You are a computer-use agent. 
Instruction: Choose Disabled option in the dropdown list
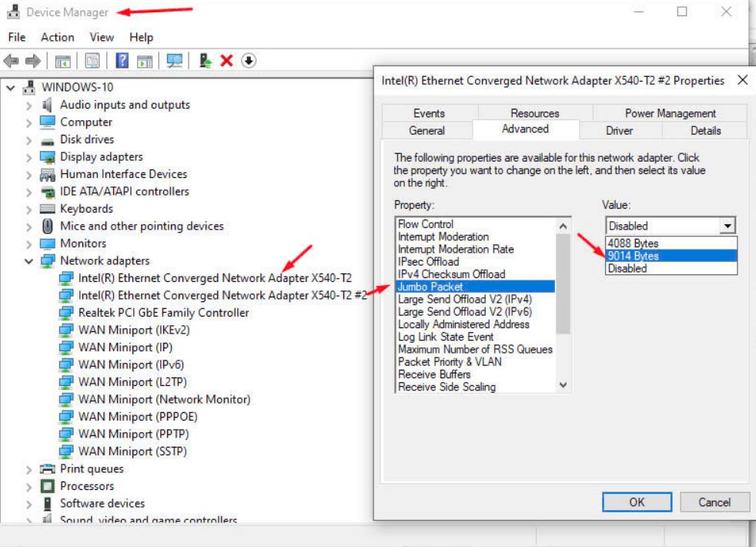point(671,268)
